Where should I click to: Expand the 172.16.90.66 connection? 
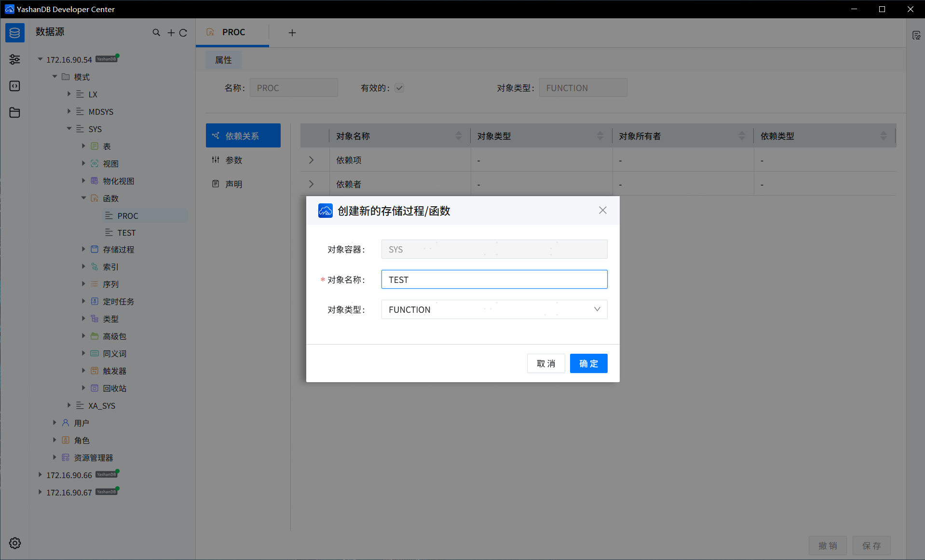point(40,475)
